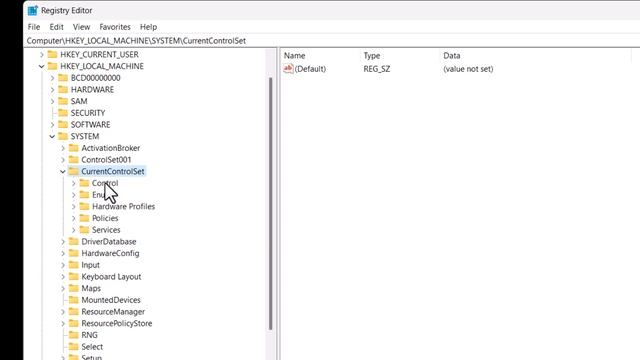Open the View menu
Image resolution: width=640 pixels, height=360 pixels.
pos(81,27)
